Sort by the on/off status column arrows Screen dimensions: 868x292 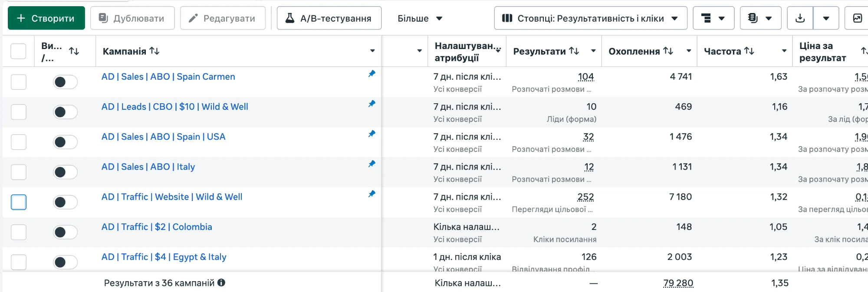74,51
